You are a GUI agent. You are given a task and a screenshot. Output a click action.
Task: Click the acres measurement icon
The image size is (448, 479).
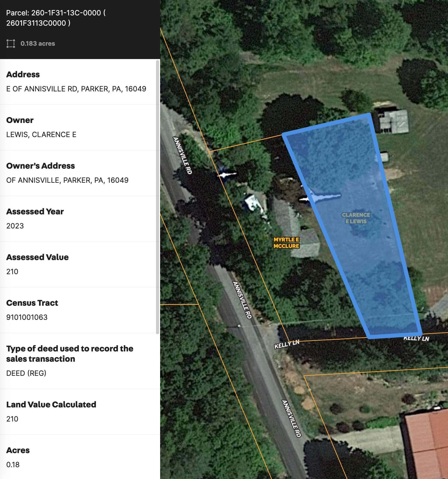click(11, 44)
